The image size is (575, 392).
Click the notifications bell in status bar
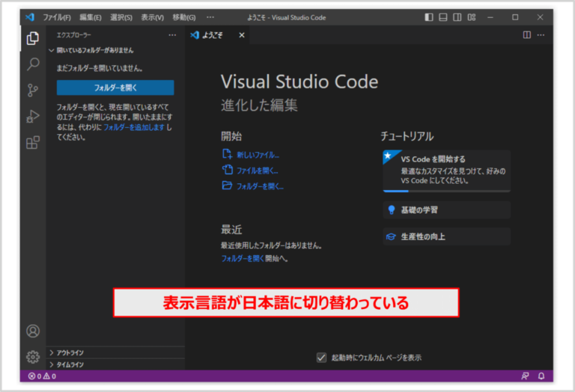(x=541, y=376)
